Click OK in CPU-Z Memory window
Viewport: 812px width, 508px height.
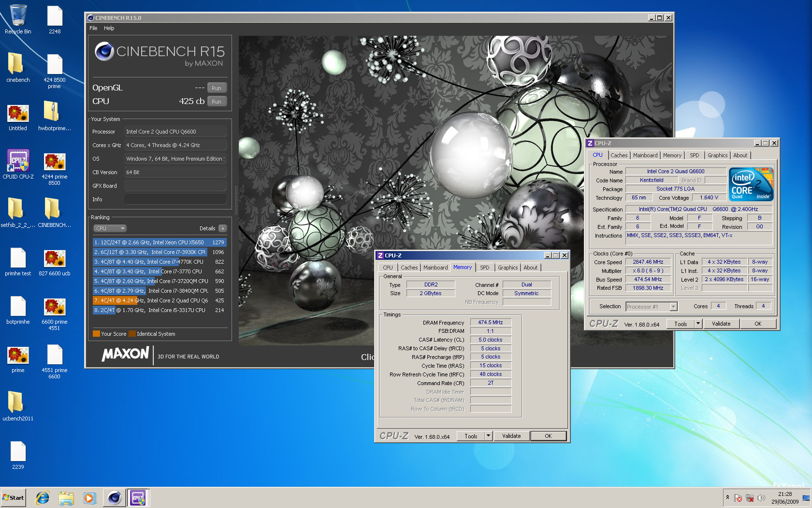tap(548, 436)
